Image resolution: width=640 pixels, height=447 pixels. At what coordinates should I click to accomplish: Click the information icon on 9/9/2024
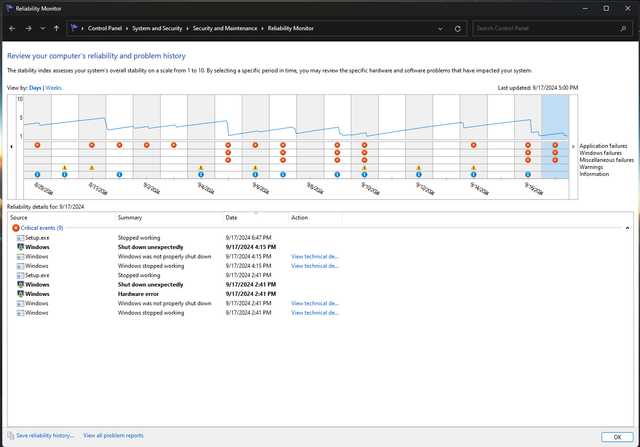click(337, 174)
